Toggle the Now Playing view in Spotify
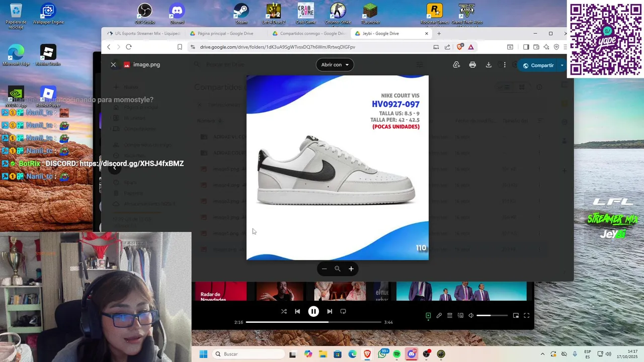The width and height of the screenshot is (644, 362). [x=428, y=316]
